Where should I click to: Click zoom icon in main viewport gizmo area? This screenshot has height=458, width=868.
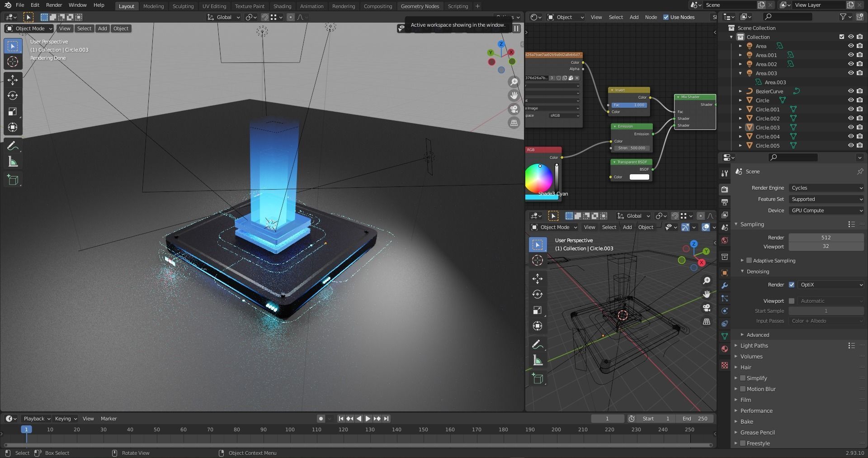click(x=514, y=82)
